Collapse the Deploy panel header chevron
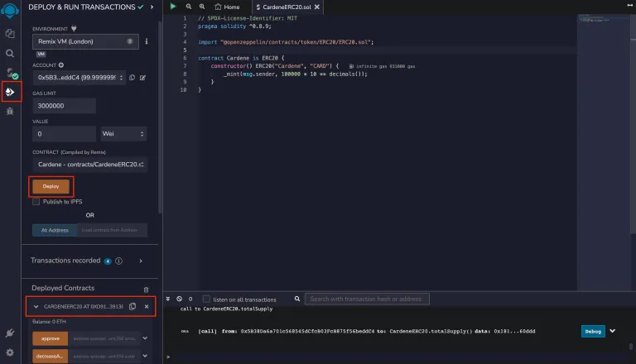The image size is (636, 364). pyautogui.click(x=152, y=7)
